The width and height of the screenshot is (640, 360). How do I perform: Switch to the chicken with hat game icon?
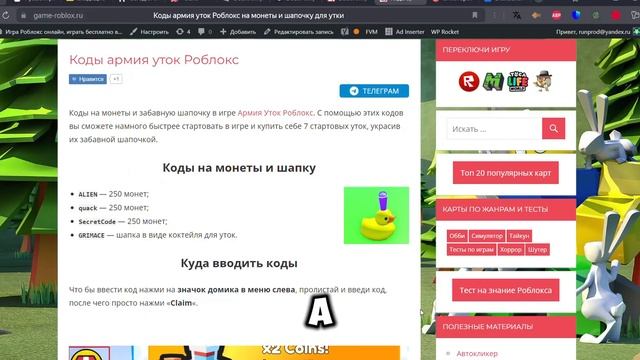(x=543, y=81)
